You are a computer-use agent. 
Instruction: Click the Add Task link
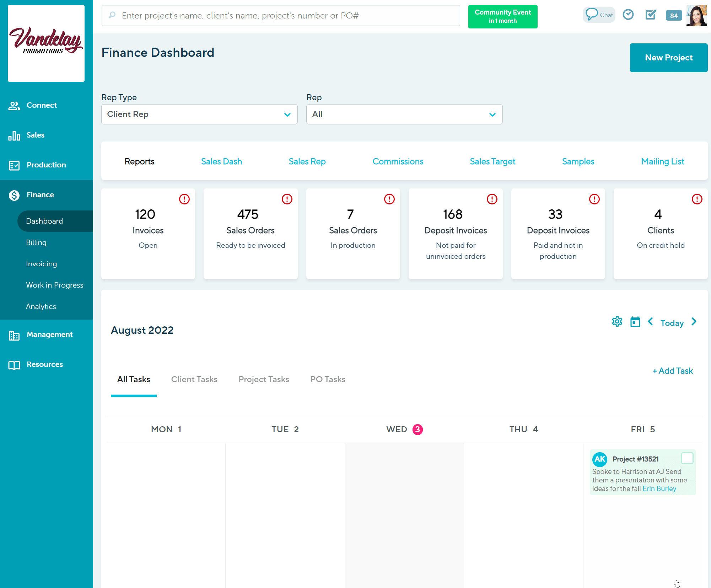tap(673, 371)
